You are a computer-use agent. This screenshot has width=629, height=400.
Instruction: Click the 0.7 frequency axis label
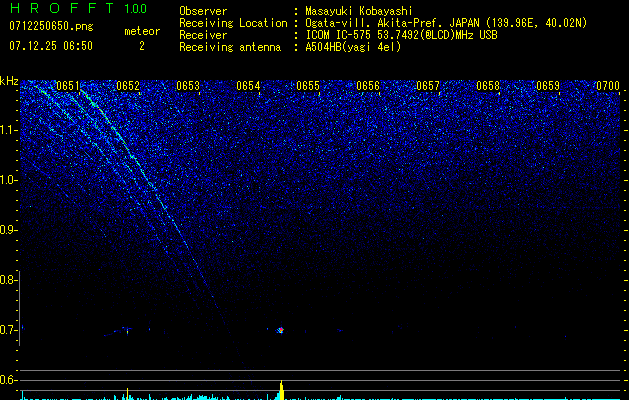[x=7, y=330]
